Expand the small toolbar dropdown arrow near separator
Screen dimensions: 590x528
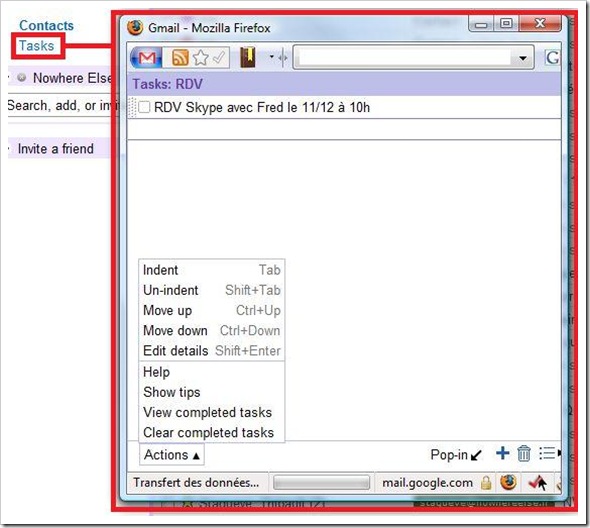pos(272,57)
